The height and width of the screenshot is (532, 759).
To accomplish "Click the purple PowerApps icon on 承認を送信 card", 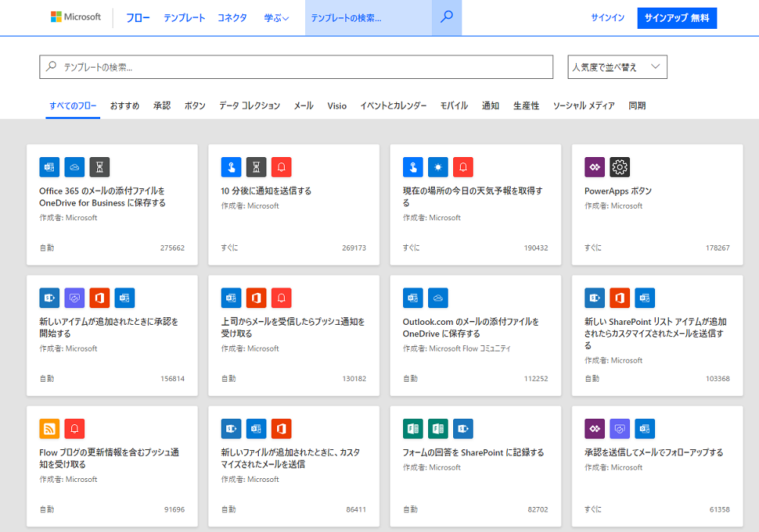I will [x=594, y=429].
